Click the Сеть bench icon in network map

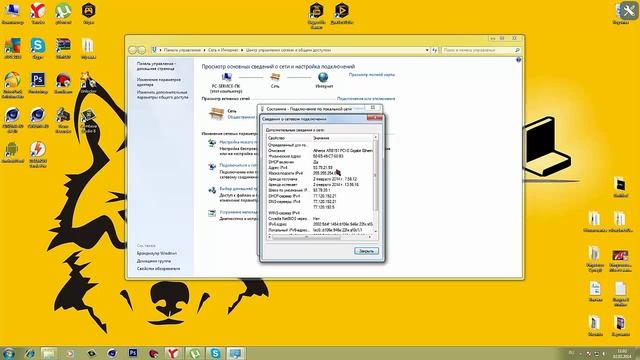pyautogui.click(x=275, y=77)
